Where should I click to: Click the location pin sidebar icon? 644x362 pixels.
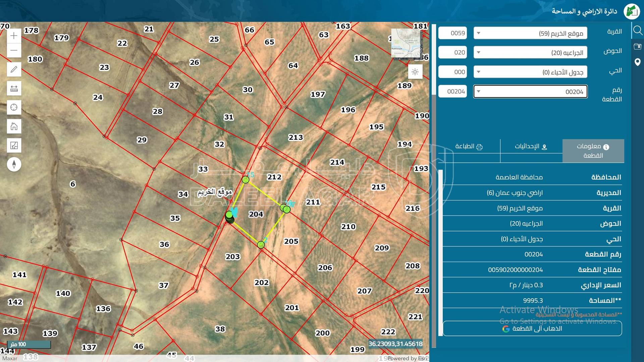pos(637,62)
